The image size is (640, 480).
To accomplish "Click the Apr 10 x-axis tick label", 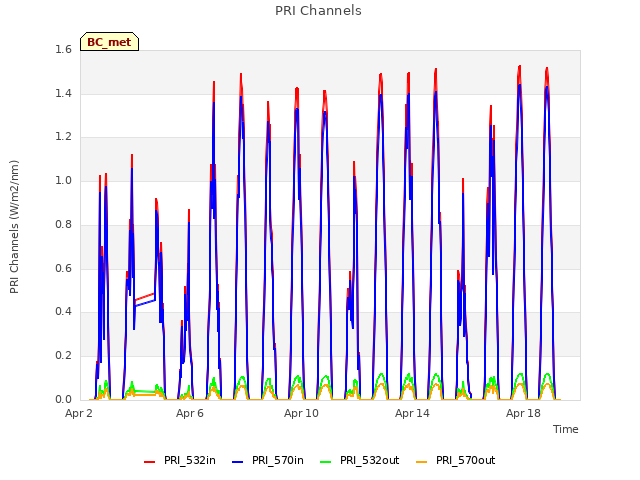I will pyautogui.click(x=301, y=413).
